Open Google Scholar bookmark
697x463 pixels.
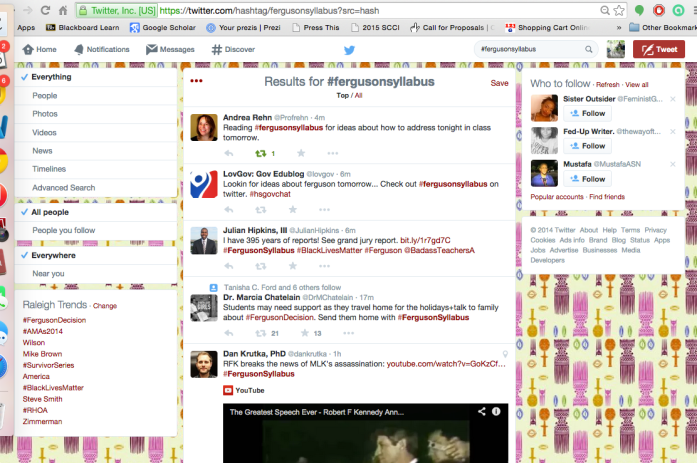(163, 28)
